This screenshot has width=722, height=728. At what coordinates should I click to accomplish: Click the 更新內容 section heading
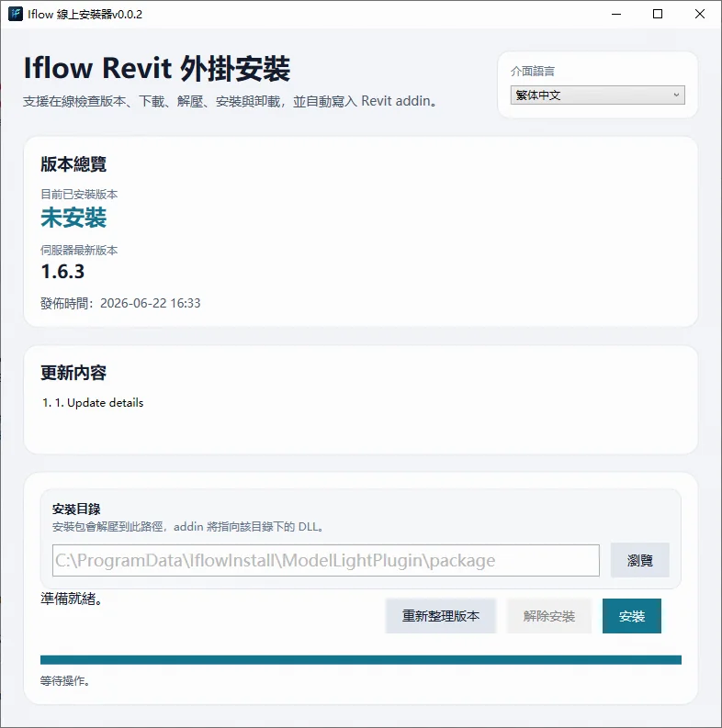73,373
